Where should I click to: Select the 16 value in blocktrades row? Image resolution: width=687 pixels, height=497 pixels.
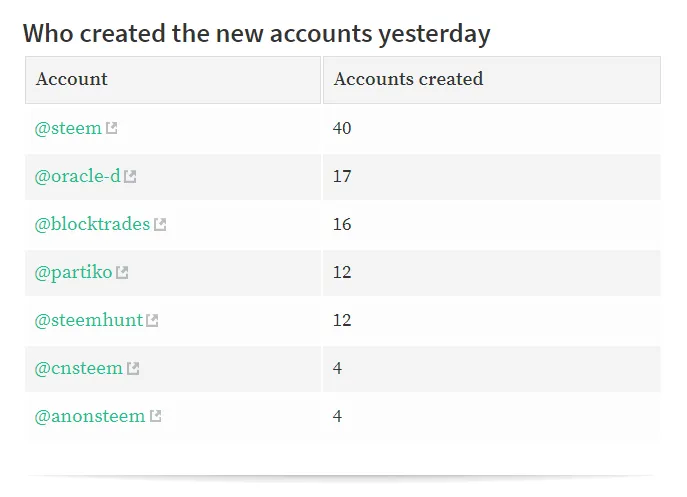(x=342, y=224)
